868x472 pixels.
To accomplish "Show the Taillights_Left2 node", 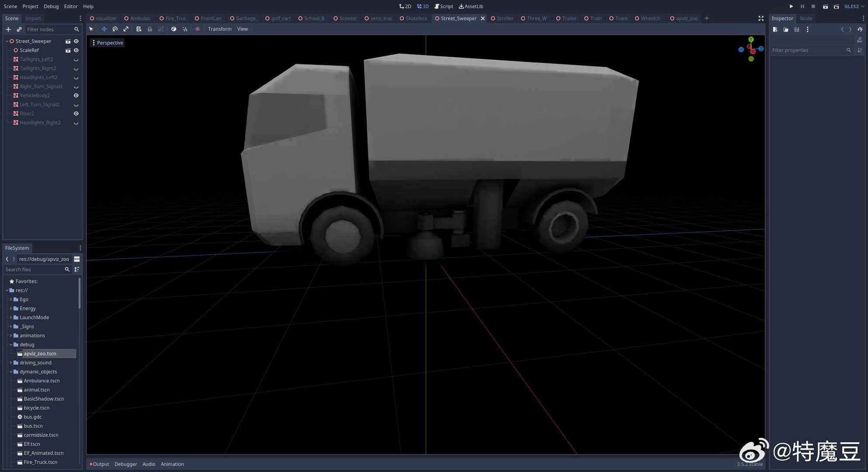I will click(76, 59).
